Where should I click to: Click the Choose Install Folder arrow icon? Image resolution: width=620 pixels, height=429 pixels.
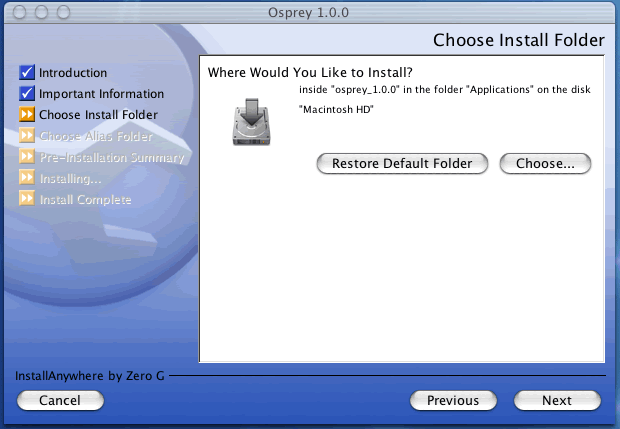click(27, 115)
